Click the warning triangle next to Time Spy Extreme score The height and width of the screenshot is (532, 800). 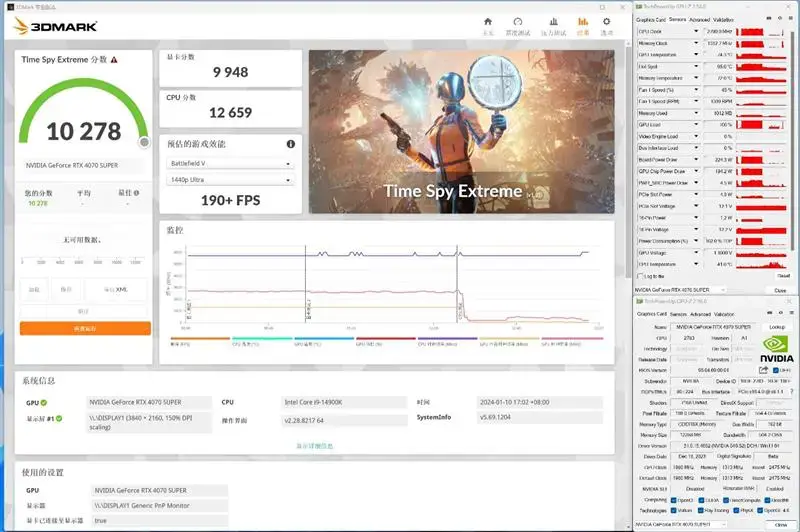pyautogui.click(x=114, y=60)
